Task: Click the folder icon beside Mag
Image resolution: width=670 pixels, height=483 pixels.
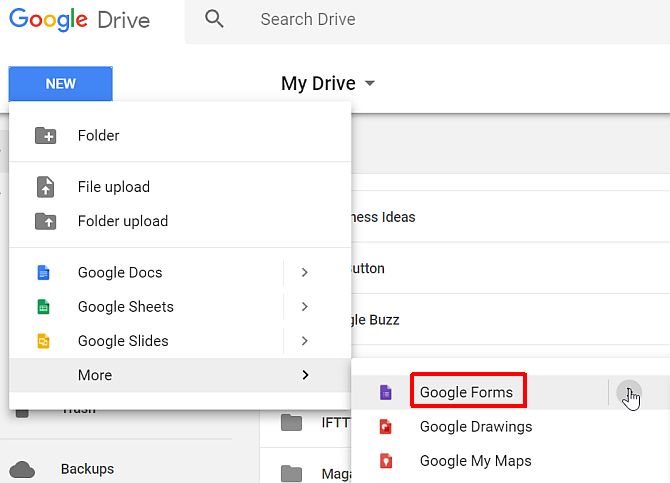Action: [x=291, y=474]
